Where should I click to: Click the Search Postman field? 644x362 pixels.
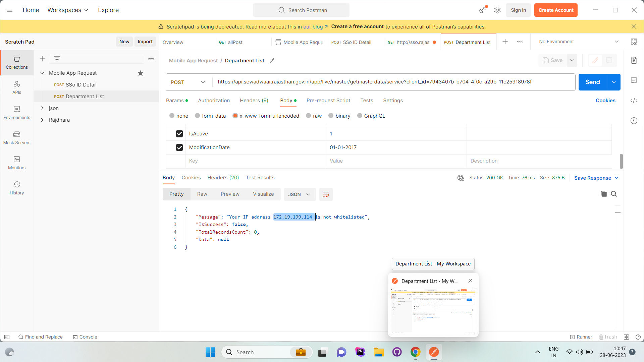tap(301, 10)
